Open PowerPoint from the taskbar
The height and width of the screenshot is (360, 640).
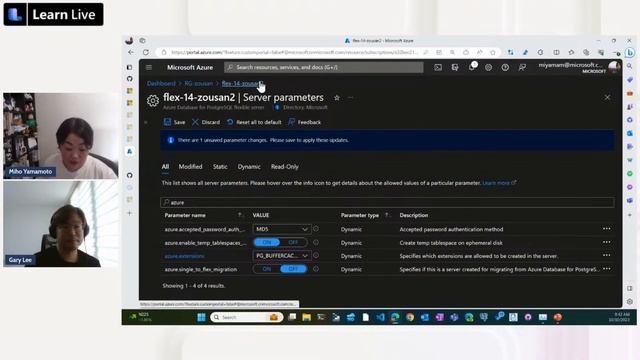(558, 317)
